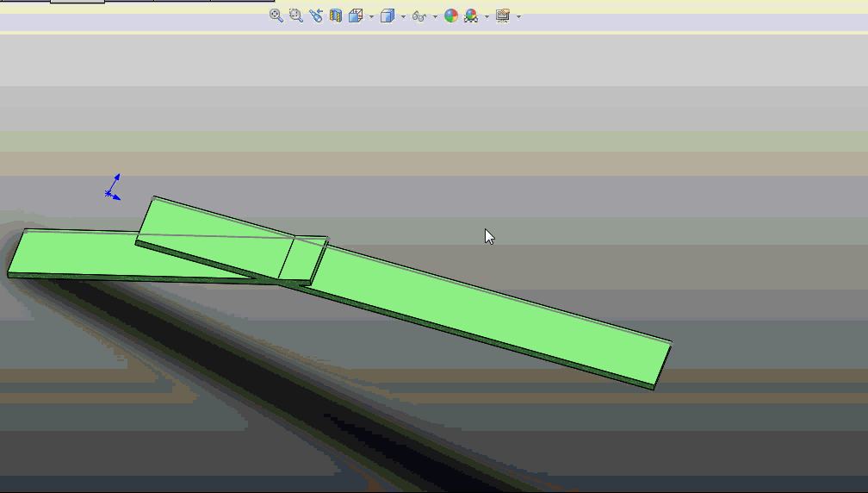
Task: Open the Apply Scene dropdown arrow
Action: point(487,16)
